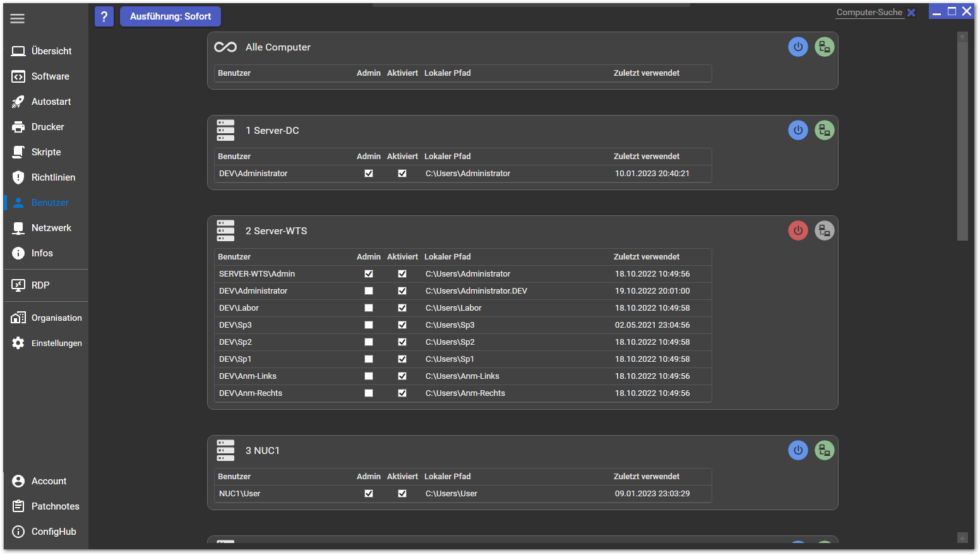Select date 10.01.2023 20:40:21
Screen dimensions: 980x555
(652, 174)
